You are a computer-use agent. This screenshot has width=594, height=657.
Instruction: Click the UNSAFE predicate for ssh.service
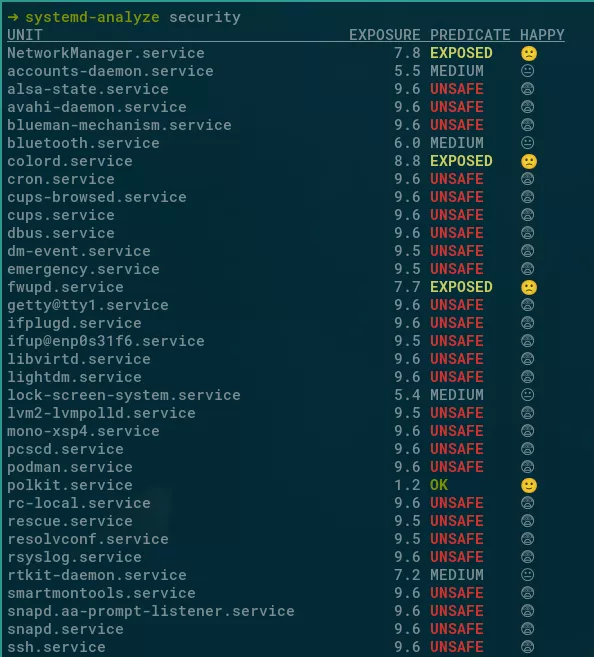[457, 647]
